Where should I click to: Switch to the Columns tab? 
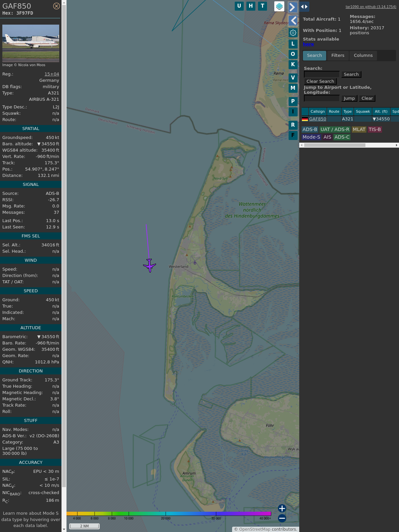click(363, 56)
